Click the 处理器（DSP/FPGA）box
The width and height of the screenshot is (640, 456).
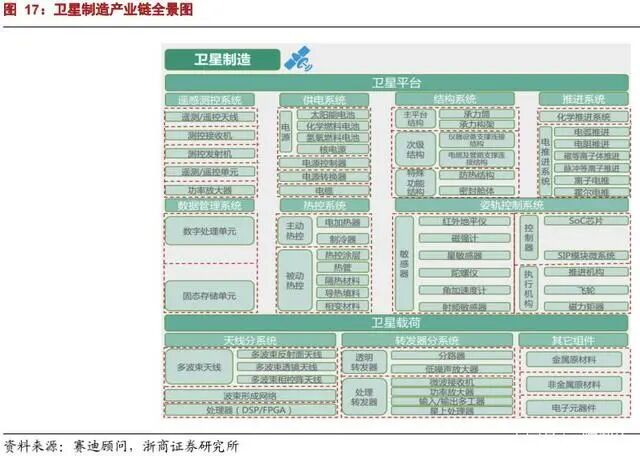click(x=250, y=410)
